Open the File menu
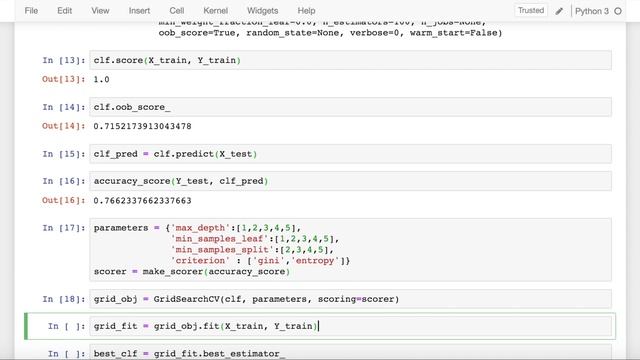This screenshot has width=640, height=360. point(31,11)
